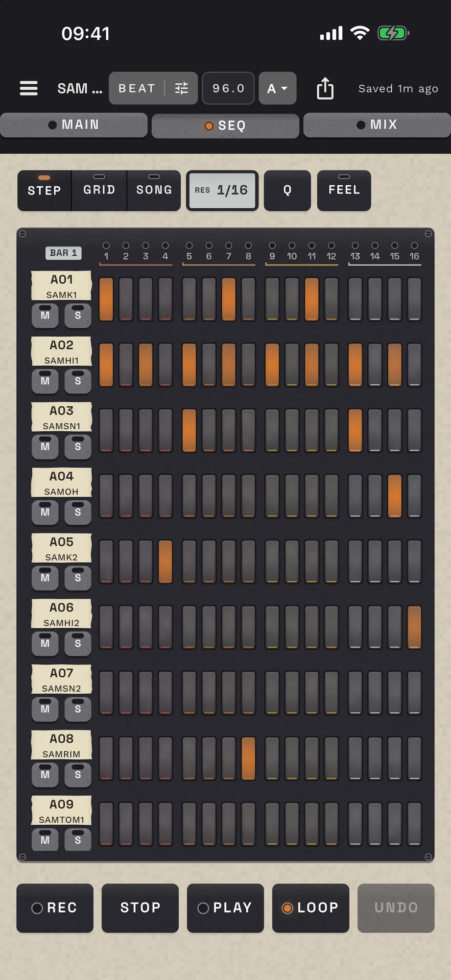Enable step 2 on A02 SAMHI1

pos(126,365)
